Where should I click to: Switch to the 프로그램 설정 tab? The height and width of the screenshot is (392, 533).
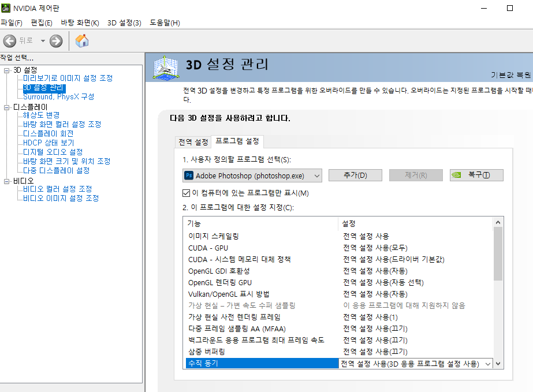(x=237, y=141)
